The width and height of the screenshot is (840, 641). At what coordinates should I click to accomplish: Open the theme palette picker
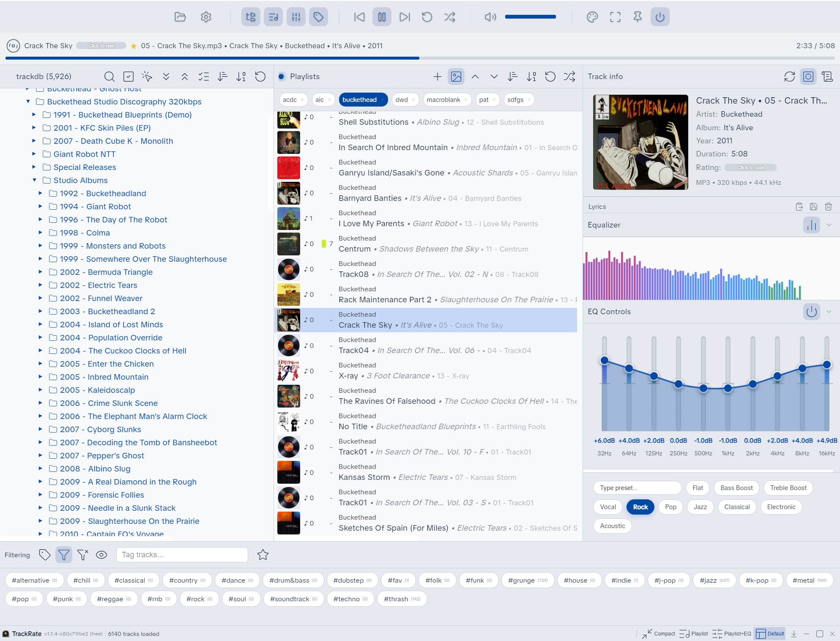(593, 17)
